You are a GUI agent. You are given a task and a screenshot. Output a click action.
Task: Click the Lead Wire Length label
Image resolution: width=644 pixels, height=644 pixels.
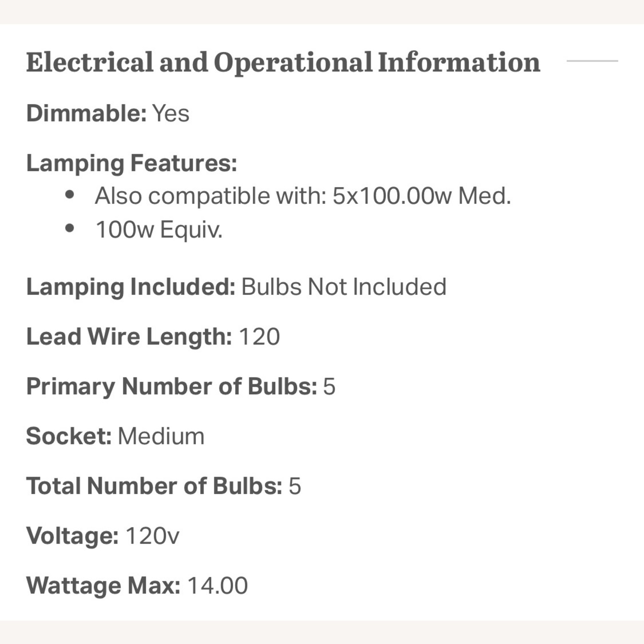click(129, 337)
